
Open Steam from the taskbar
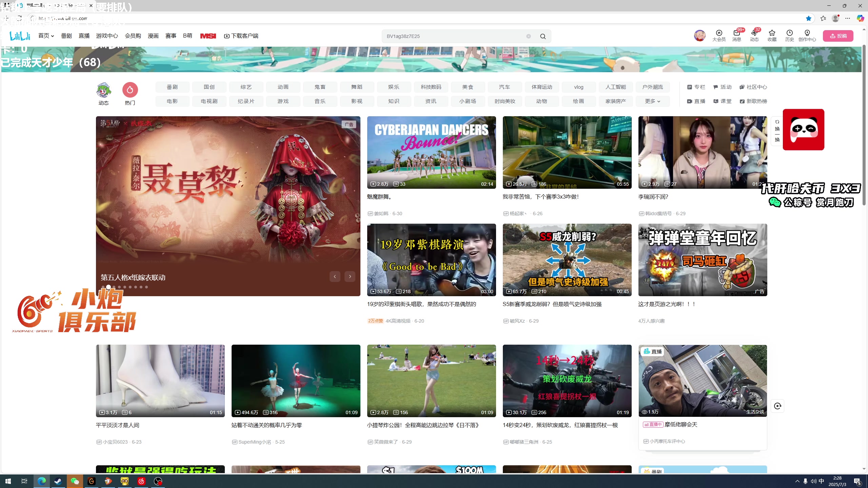[x=58, y=481]
